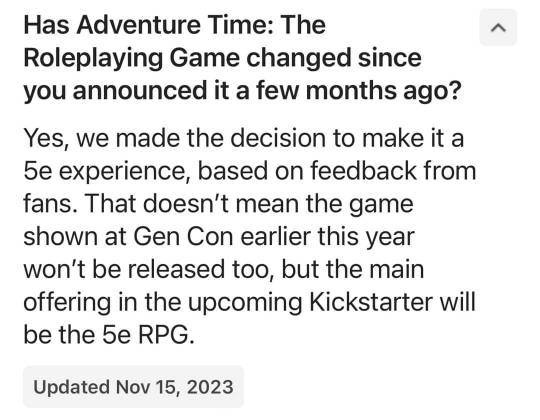
Task: Click the word 'decision' in the first answer line
Action: [278, 138]
